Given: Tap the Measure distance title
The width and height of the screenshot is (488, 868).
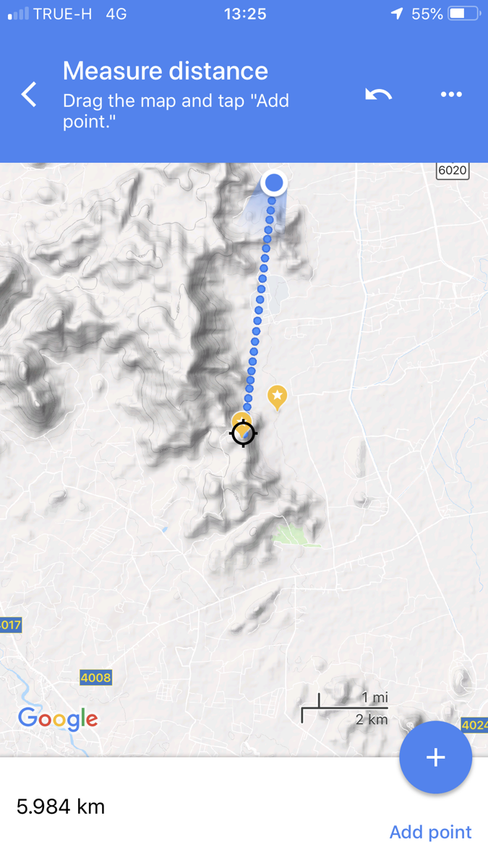Looking at the screenshot, I should pyautogui.click(x=166, y=71).
